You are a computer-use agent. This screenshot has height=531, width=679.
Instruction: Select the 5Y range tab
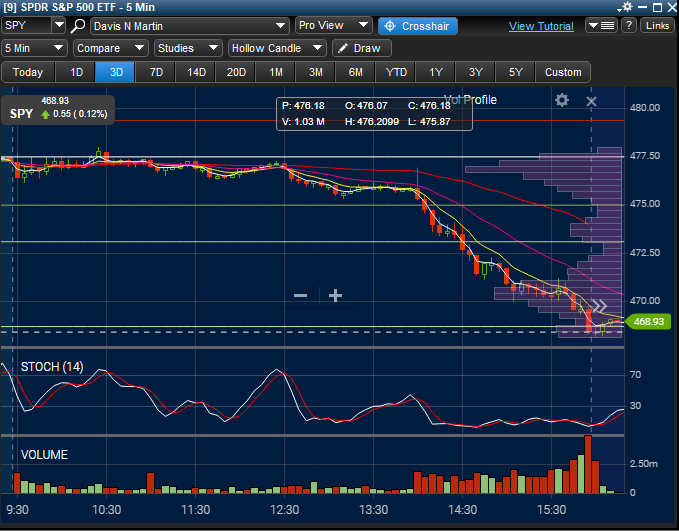[515, 72]
